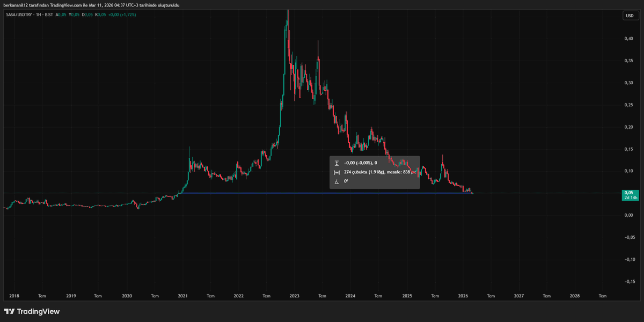This screenshot has width=644, height=322.
Task: Click the high value Y0,05 in legend
Action: pyautogui.click(x=74, y=14)
